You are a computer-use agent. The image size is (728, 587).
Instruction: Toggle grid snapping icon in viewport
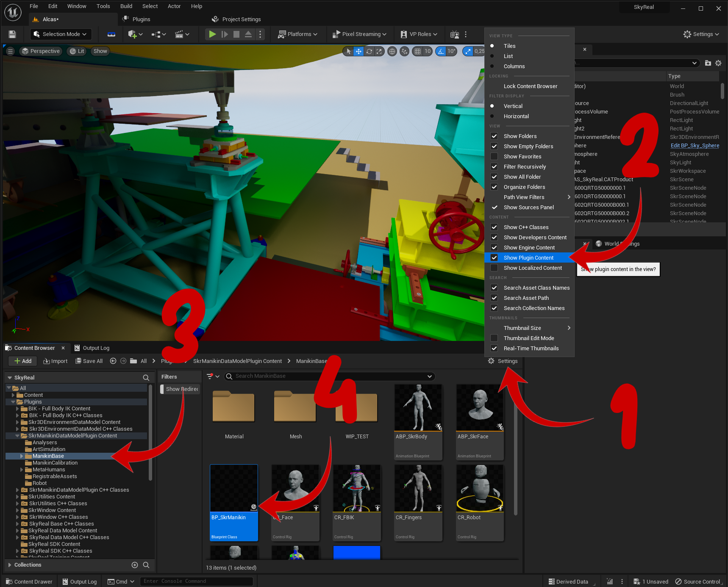click(x=417, y=51)
